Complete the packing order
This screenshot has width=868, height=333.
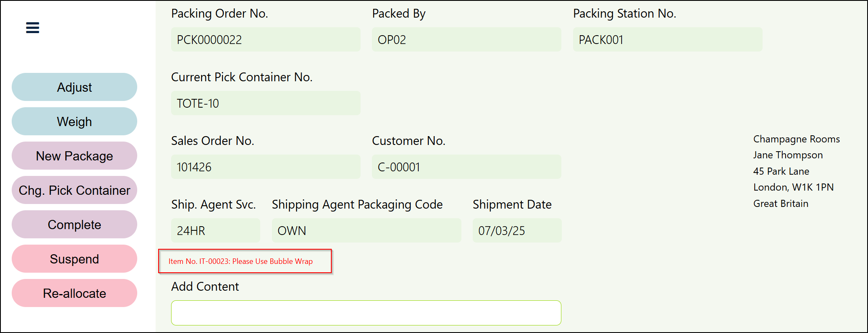(x=74, y=225)
